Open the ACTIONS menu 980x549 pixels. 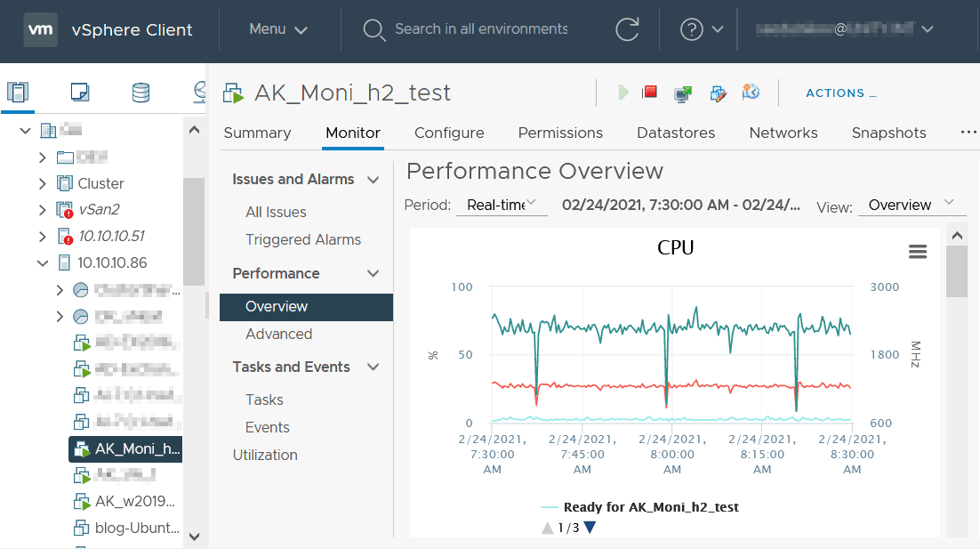[x=840, y=93]
